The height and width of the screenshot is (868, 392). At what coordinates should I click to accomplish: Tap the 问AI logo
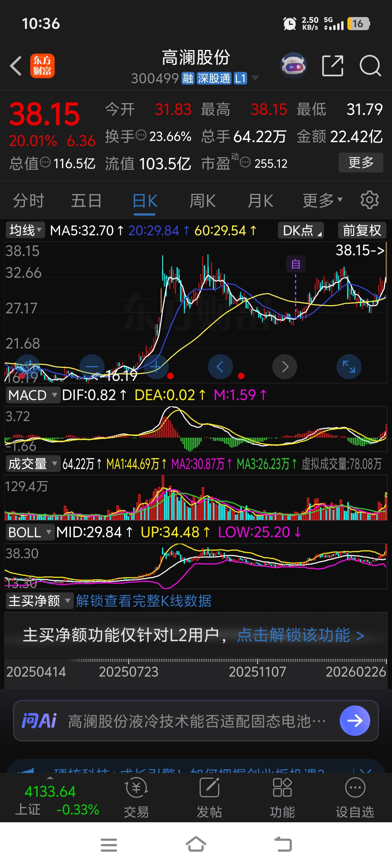(x=39, y=721)
